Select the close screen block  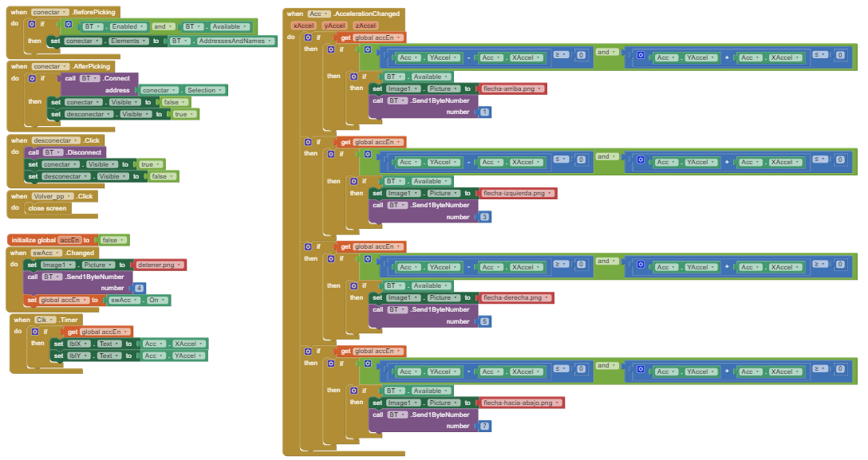click(x=48, y=208)
